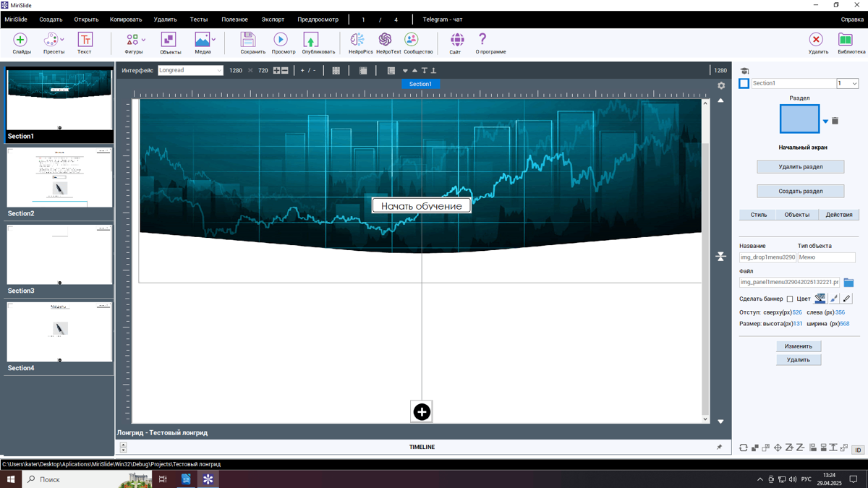
Task: Click the trash icon beside the Раздел color
Action: 835,121
